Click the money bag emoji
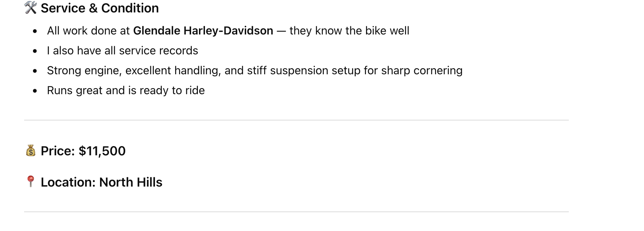 pos(30,151)
